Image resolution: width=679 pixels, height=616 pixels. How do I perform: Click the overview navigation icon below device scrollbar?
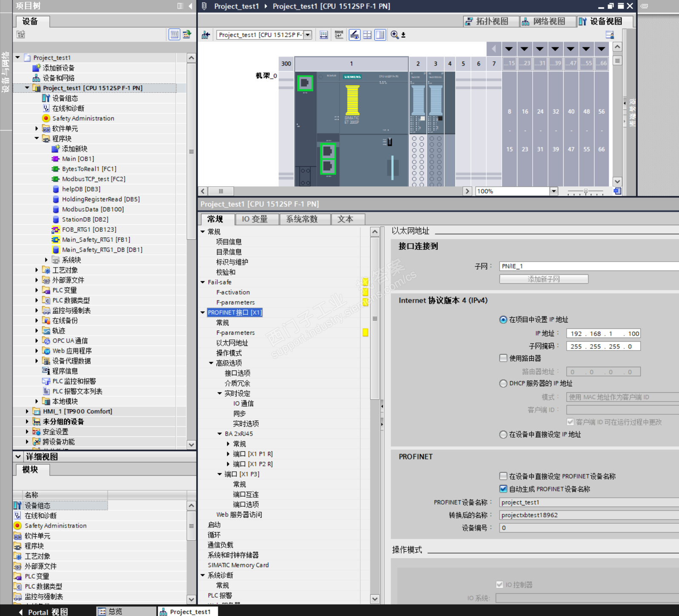617,191
